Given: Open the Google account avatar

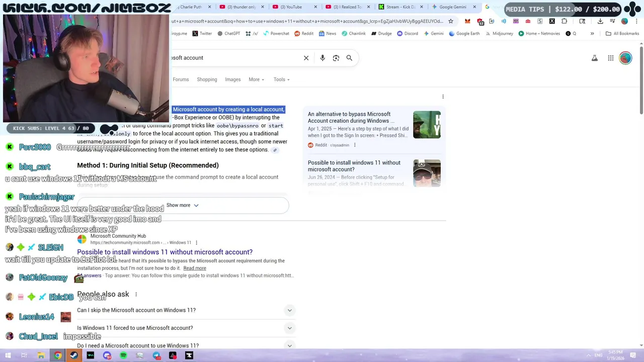Looking at the screenshot, I should coord(625,58).
